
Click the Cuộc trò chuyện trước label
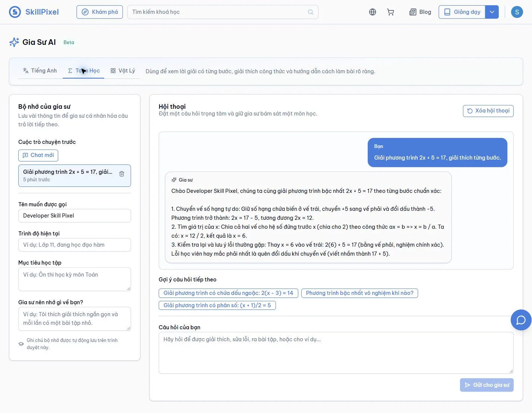pyautogui.click(x=47, y=142)
